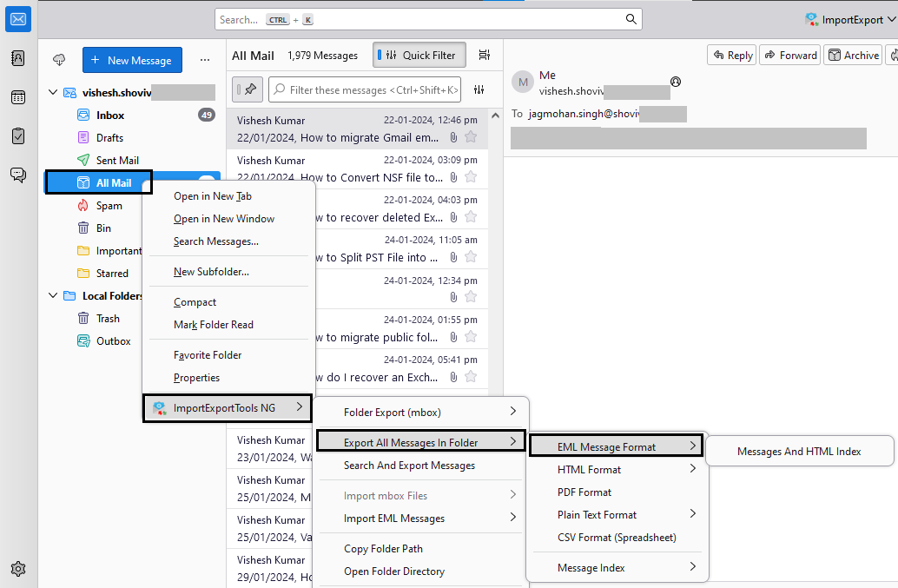Open the Spam folder
This screenshot has width=898, height=588.
(x=108, y=206)
